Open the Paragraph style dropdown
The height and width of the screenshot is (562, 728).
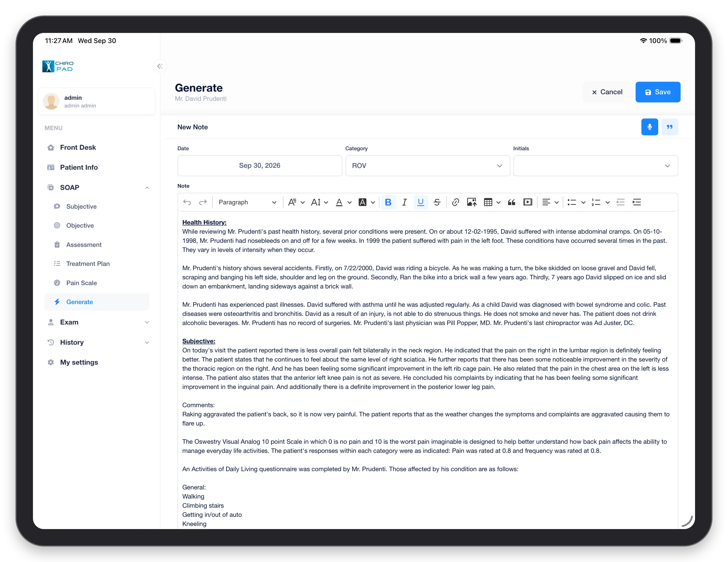248,202
